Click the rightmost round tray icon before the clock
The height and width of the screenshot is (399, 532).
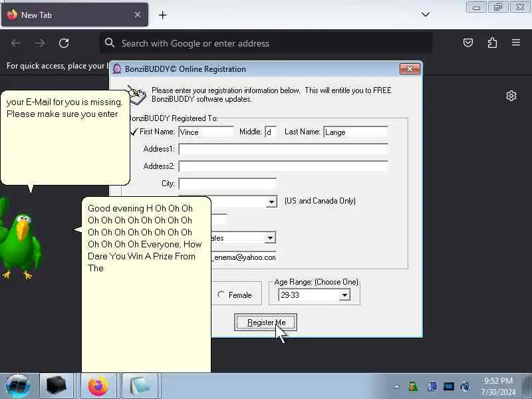tap(465, 386)
